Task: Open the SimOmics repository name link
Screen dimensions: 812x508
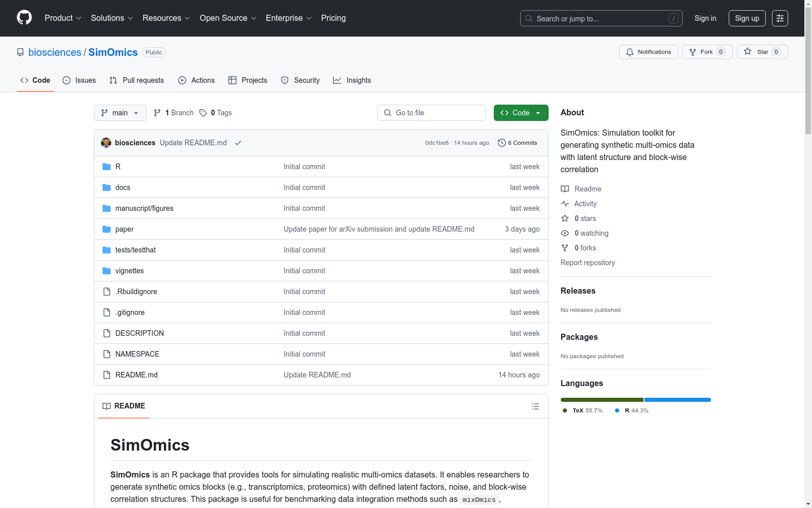Action: pyautogui.click(x=113, y=52)
